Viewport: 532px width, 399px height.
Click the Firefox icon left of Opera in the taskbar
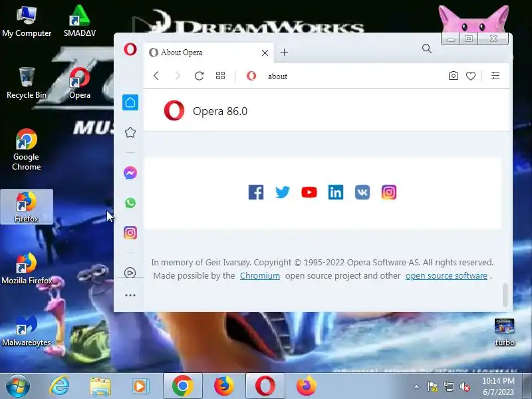(224, 386)
